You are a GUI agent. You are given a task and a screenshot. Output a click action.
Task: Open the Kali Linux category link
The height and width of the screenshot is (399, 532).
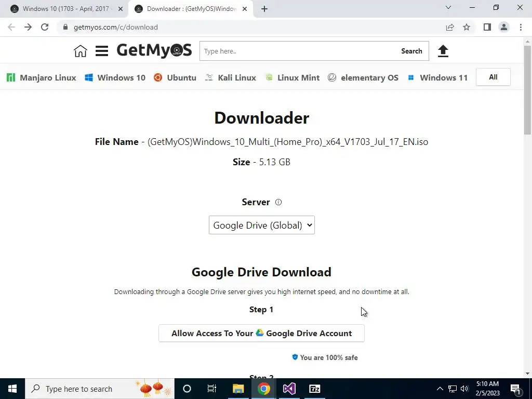(231, 78)
